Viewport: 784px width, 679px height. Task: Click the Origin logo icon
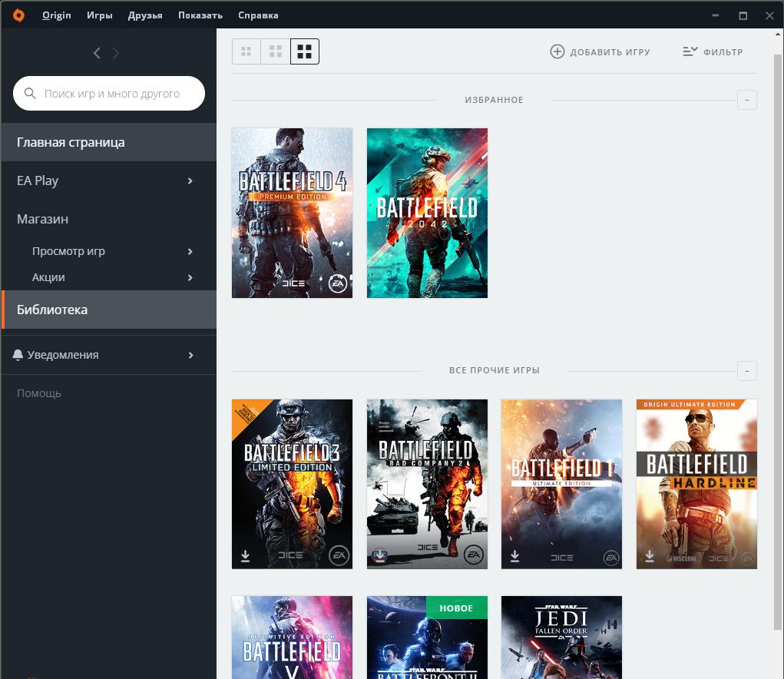(18, 15)
